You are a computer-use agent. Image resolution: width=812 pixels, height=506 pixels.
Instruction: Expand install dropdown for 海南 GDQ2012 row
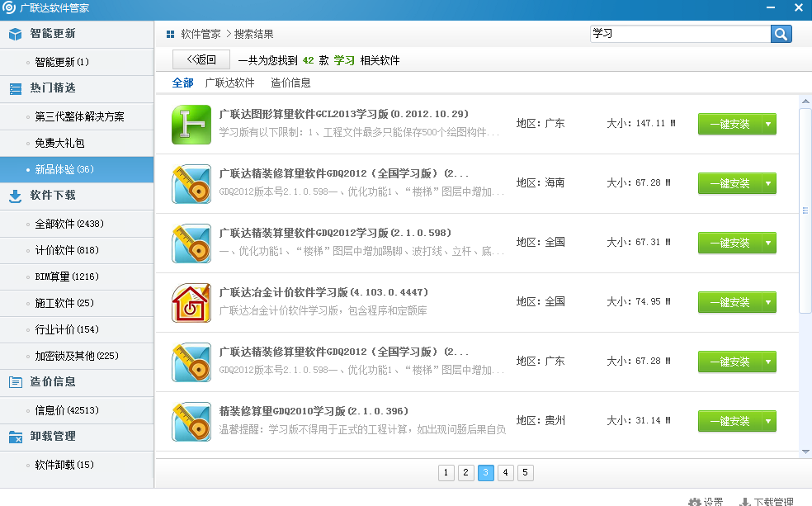pyautogui.click(x=768, y=183)
